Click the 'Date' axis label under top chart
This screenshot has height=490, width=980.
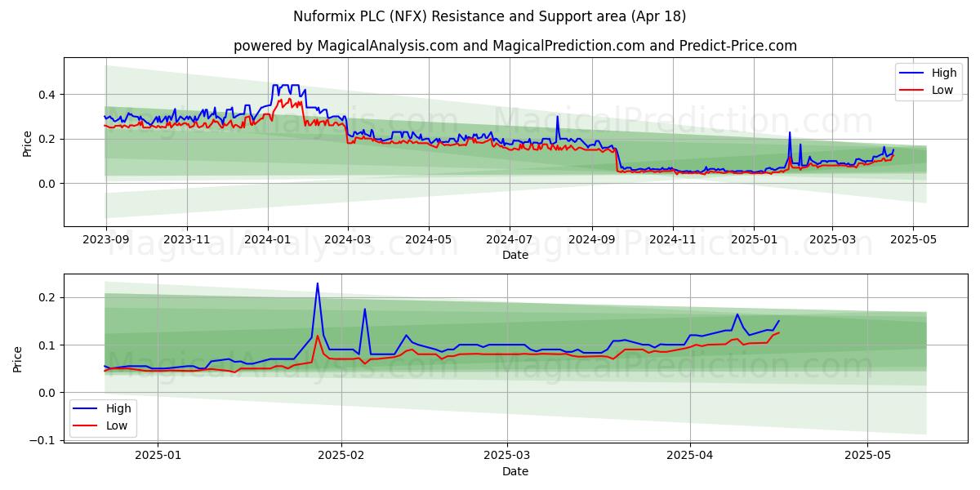(x=515, y=255)
